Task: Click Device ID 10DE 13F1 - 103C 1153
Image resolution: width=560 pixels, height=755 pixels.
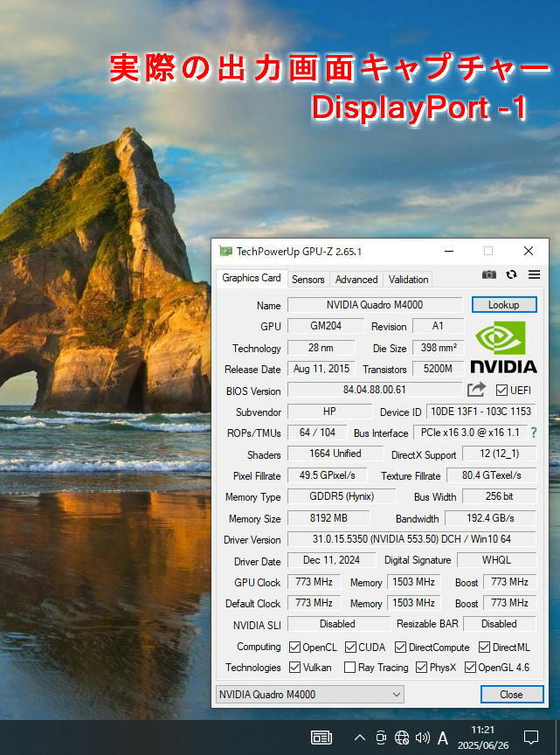Action: point(481,412)
